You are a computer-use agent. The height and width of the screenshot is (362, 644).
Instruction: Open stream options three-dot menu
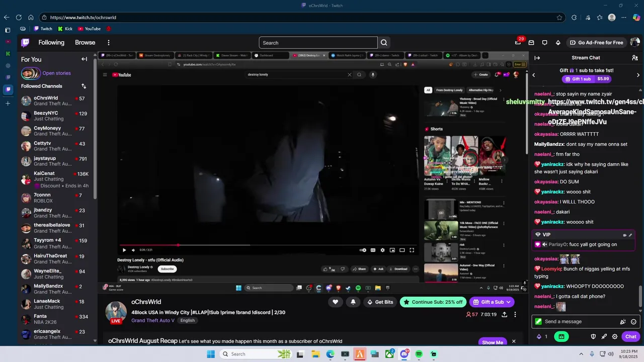pos(515,315)
